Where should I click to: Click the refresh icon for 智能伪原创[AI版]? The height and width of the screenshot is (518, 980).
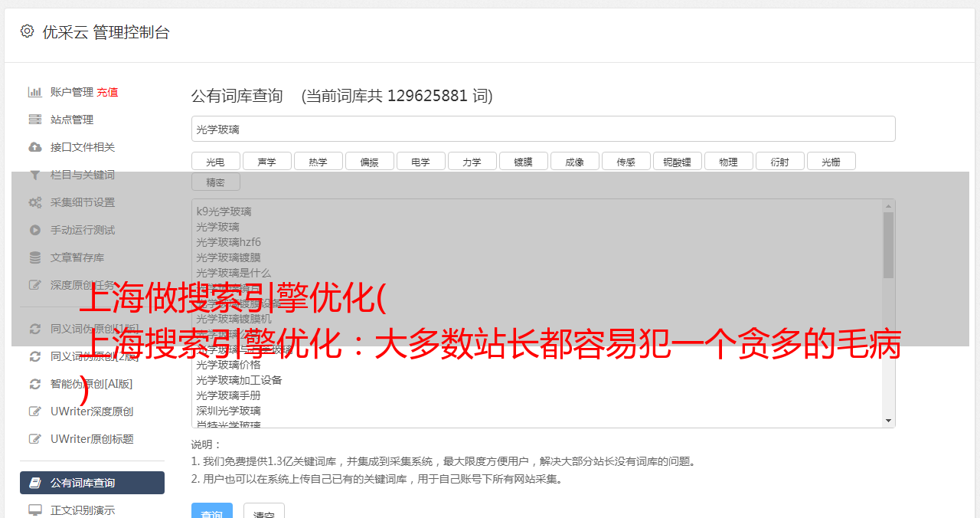pyautogui.click(x=35, y=384)
